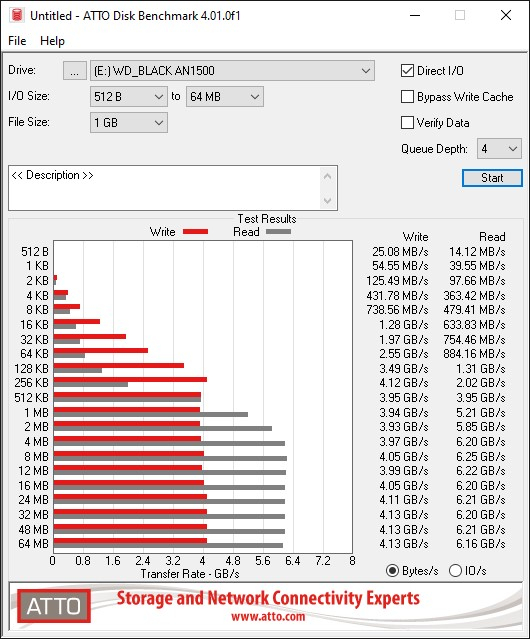The height and width of the screenshot is (639, 530).
Task: Click the description box scroll down arrow
Action: [328, 200]
